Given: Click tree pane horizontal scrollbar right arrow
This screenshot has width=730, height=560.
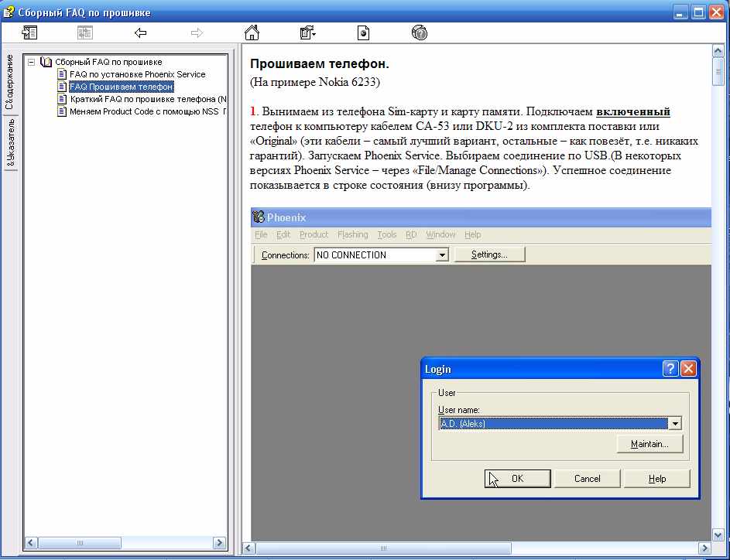Looking at the screenshot, I should [x=219, y=542].
